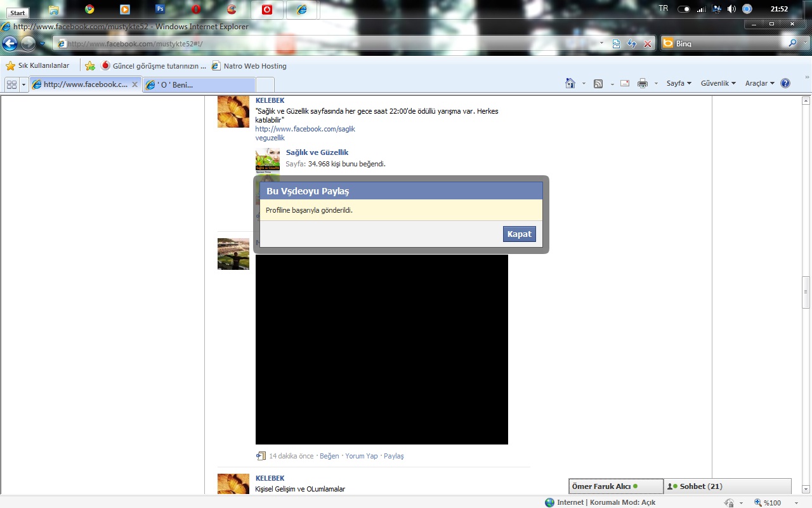Follow the facebook.com/saglikveguzellik link
The image size is (812, 508).
[x=305, y=133]
